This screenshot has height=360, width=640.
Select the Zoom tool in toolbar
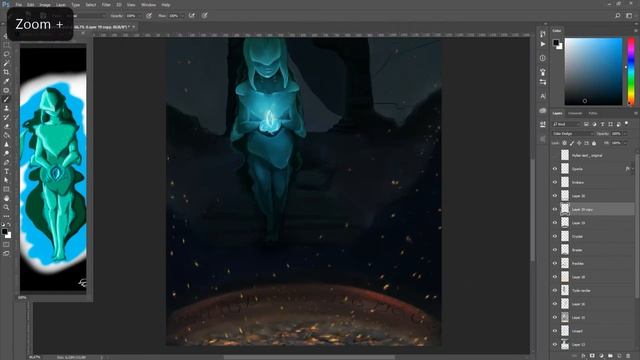[x=6, y=207]
